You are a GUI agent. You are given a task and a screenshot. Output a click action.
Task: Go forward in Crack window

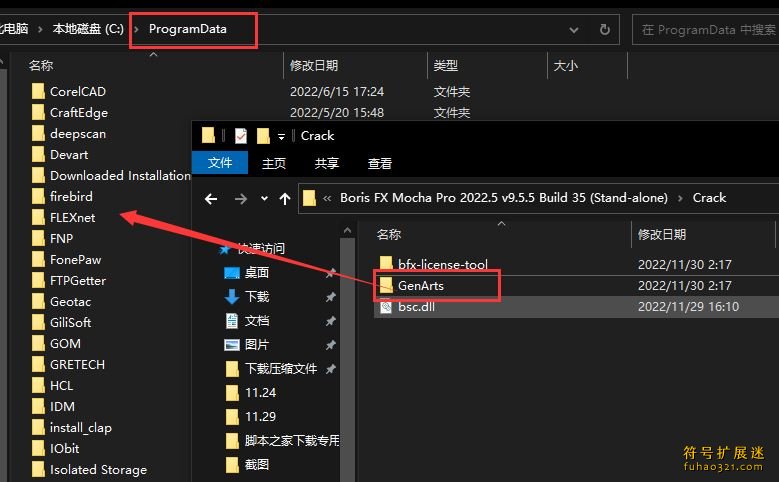(241, 199)
